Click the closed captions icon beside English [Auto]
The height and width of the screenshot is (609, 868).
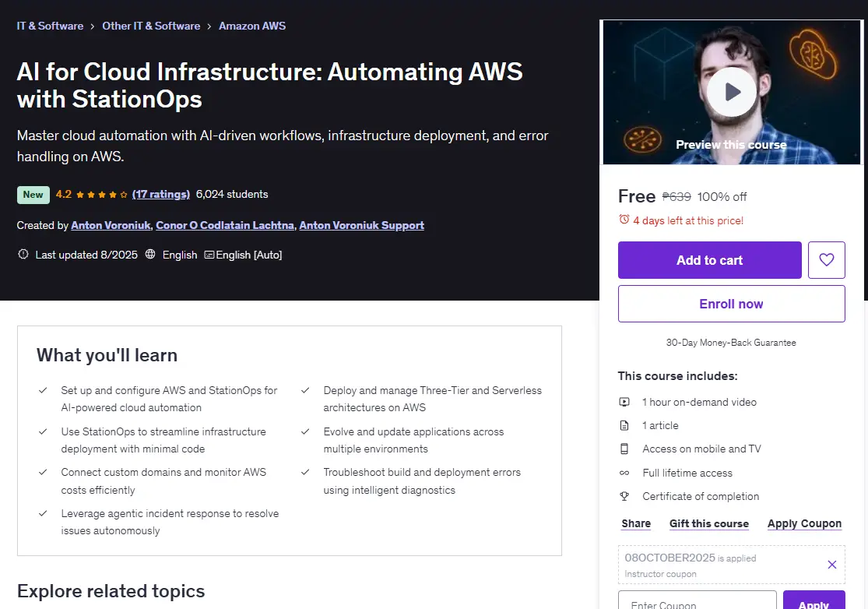pyautogui.click(x=209, y=255)
